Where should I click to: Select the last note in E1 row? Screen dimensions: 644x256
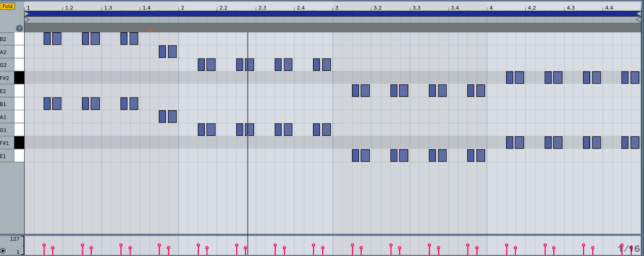[x=481, y=156]
